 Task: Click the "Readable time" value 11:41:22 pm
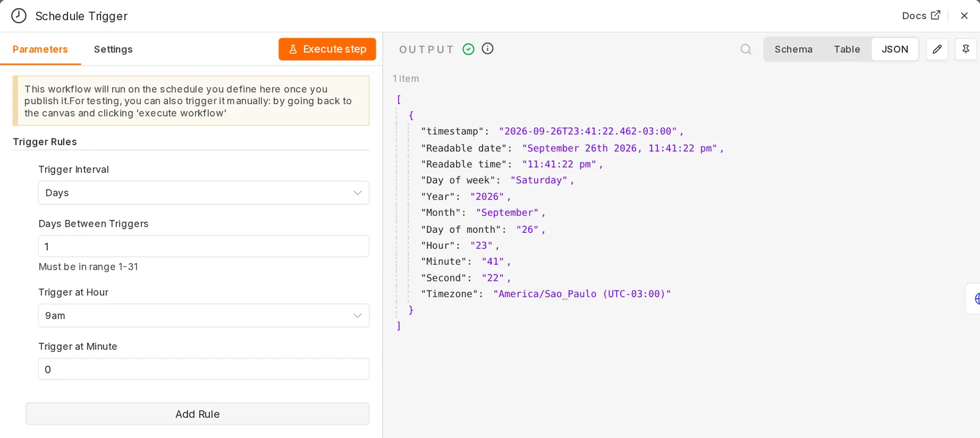point(559,164)
